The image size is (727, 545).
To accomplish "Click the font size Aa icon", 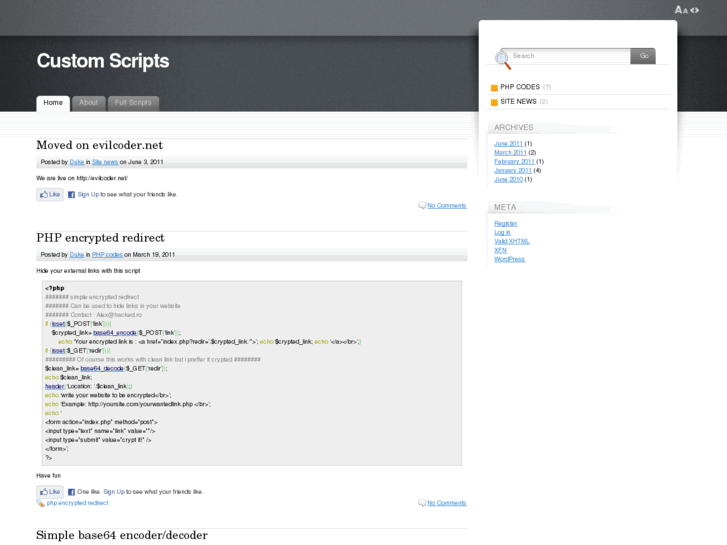I will tap(681, 10).
